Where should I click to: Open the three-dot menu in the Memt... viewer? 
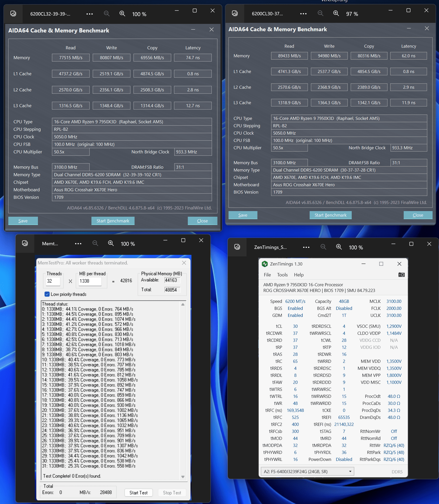[x=78, y=244]
